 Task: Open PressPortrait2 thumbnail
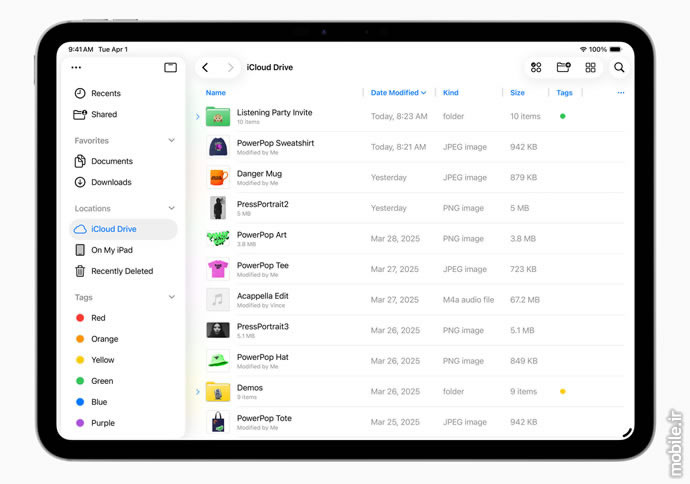pyautogui.click(x=218, y=208)
